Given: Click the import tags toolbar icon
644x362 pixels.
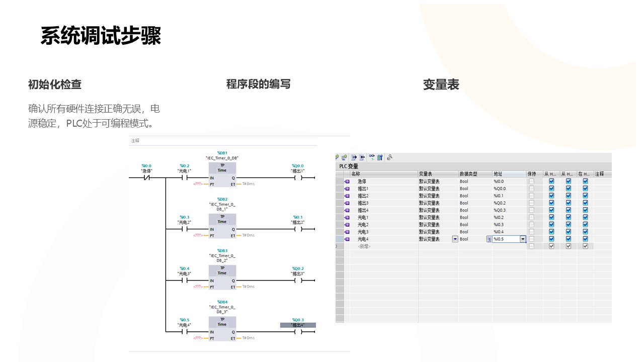Looking at the screenshot, I should point(362,157).
